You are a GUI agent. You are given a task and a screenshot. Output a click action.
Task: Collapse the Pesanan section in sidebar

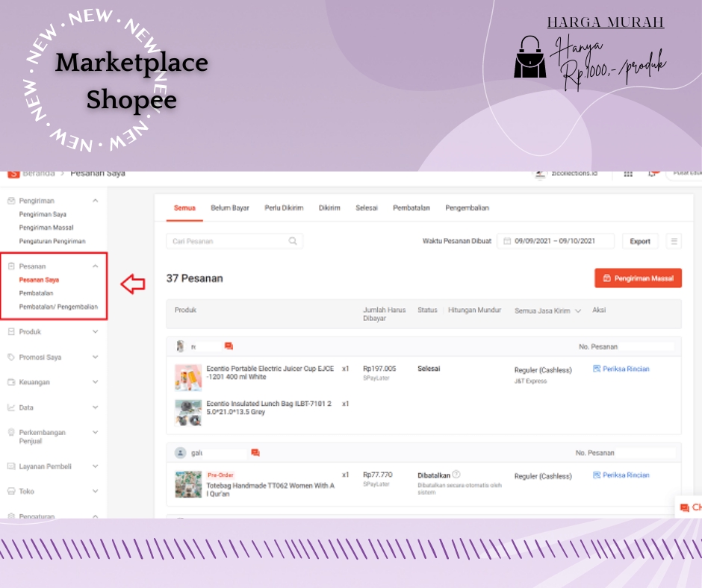click(x=95, y=265)
